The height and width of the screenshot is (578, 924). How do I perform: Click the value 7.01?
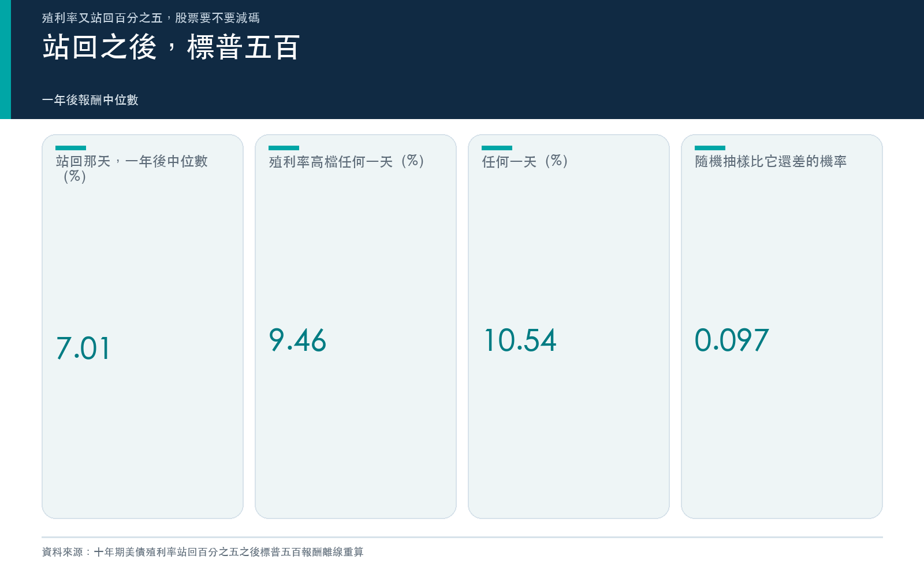pos(83,349)
